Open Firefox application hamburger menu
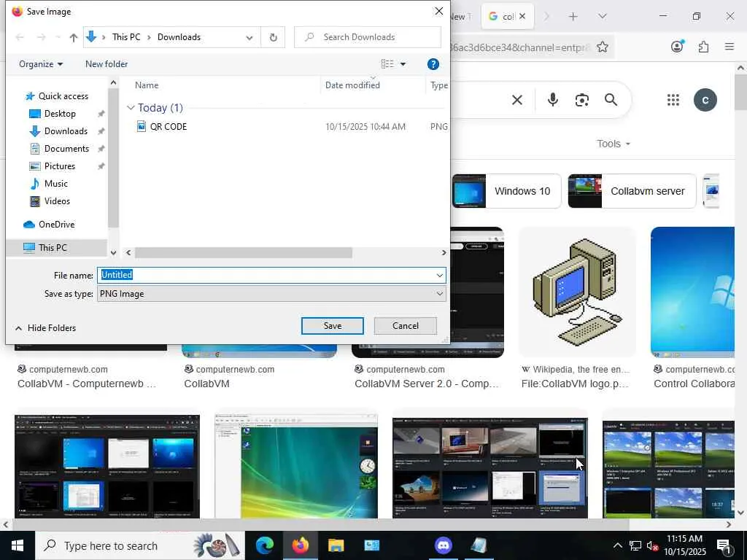This screenshot has width=747, height=560. click(x=729, y=46)
